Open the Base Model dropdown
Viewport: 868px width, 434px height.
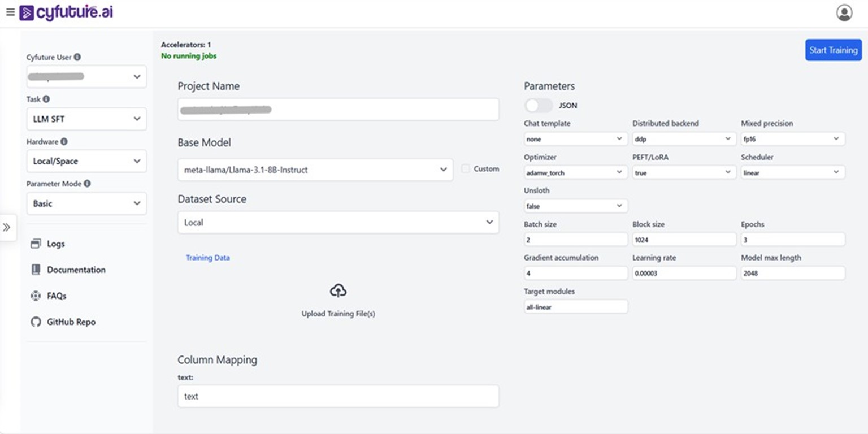point(315,170)
